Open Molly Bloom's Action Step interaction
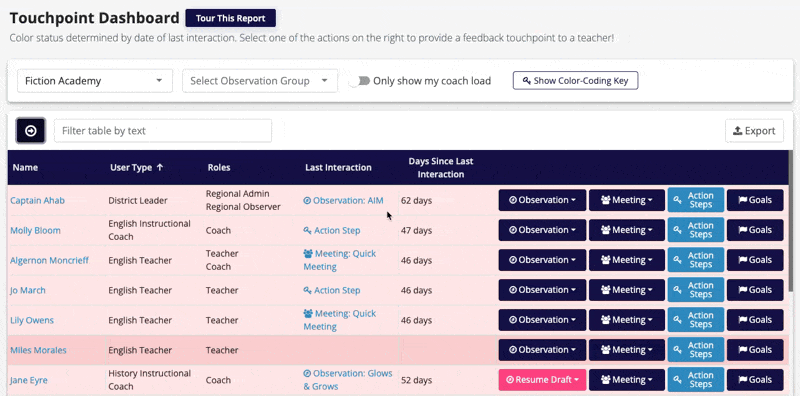The width and height of the screenshot is (800, 396). 332,231
